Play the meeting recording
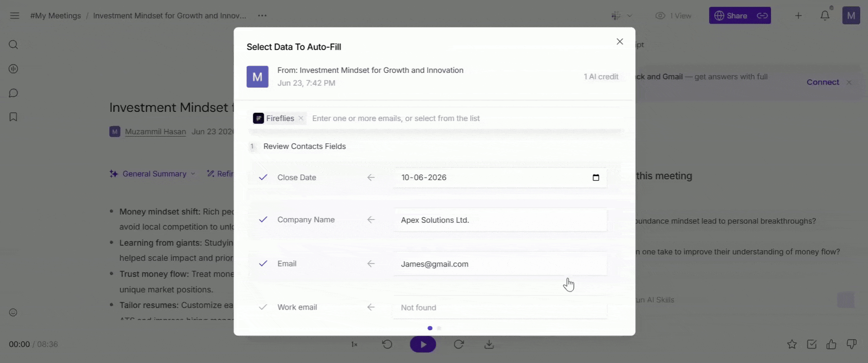The image size is (868, 363). tap(423, 344)
